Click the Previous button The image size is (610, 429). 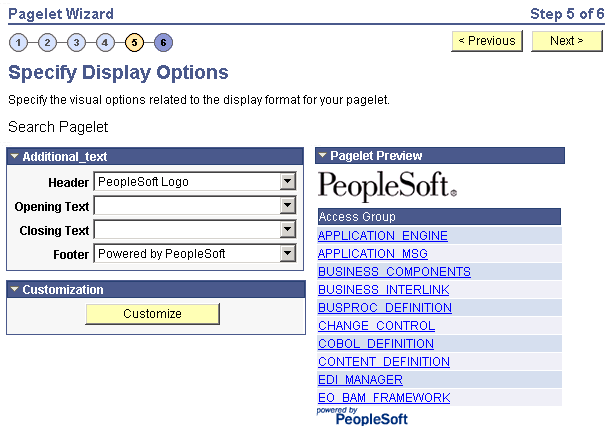(487, 41)
